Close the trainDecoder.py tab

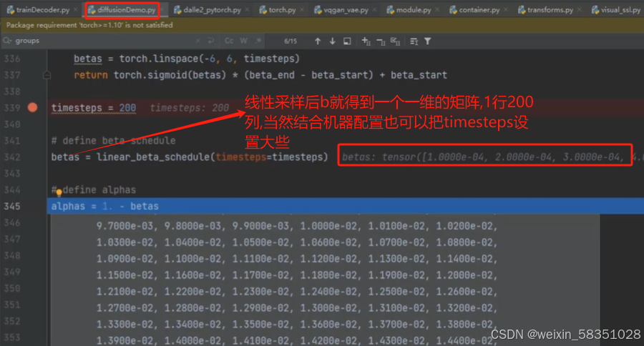pos(76,10)
